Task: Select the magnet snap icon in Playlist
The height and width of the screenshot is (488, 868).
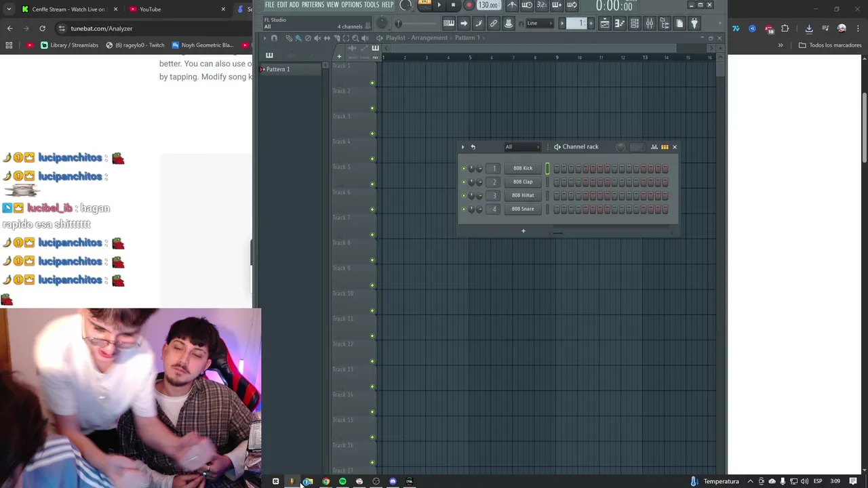Action: click(x=274, y=38)
